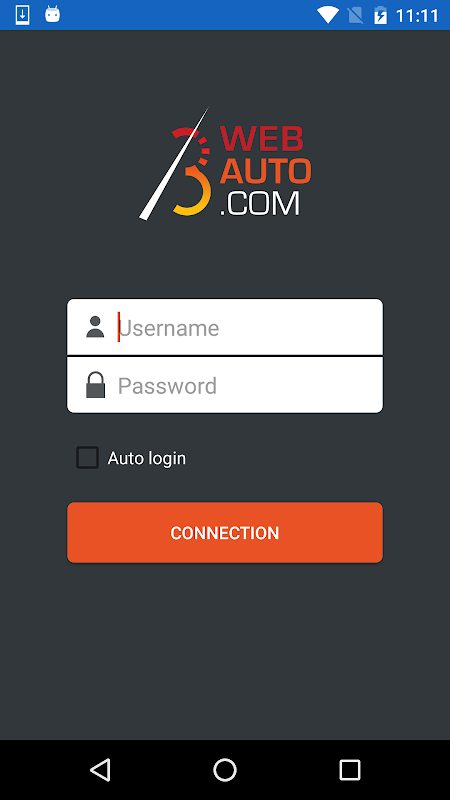Tap the white .COM text in logo
The height and width of the screenshot is (800, 450).
pyautogui.click(x=260, y=203)
